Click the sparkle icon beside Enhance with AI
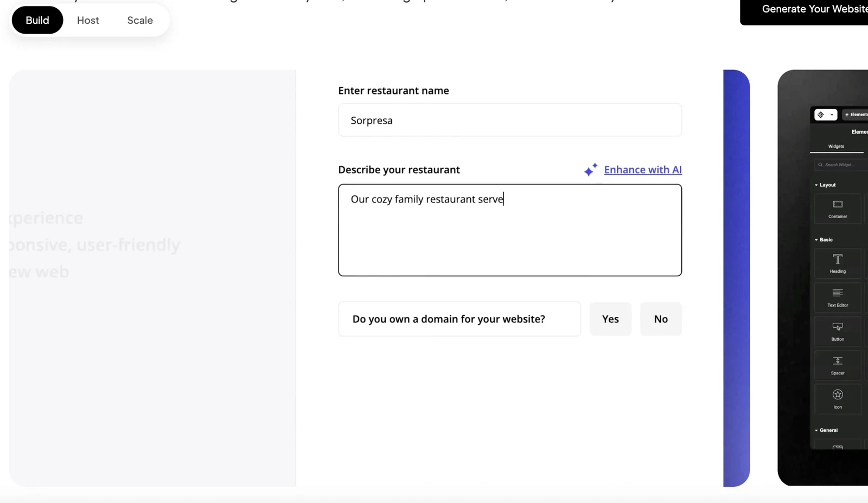This screenshot has height=503, width=868. pos(590,170)
